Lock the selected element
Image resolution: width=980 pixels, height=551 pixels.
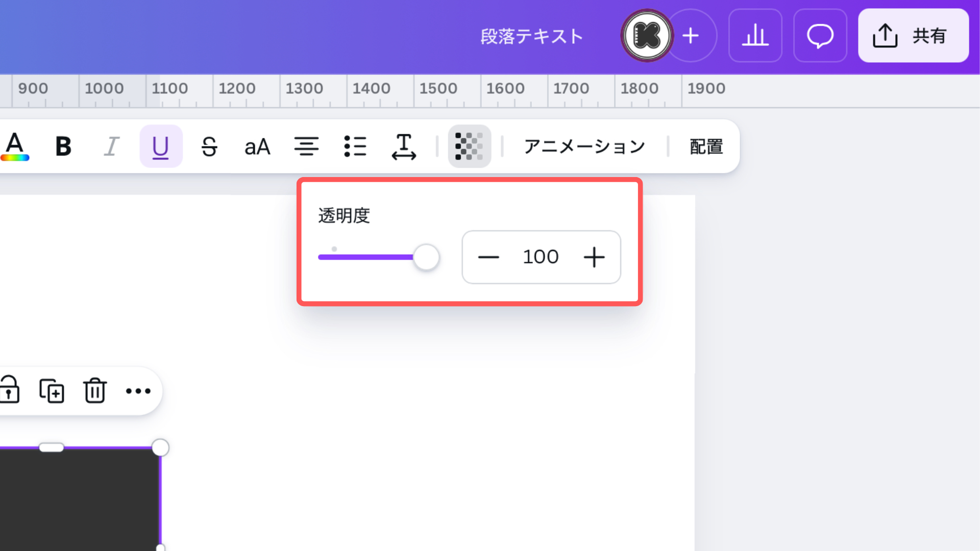click(9, 390)
